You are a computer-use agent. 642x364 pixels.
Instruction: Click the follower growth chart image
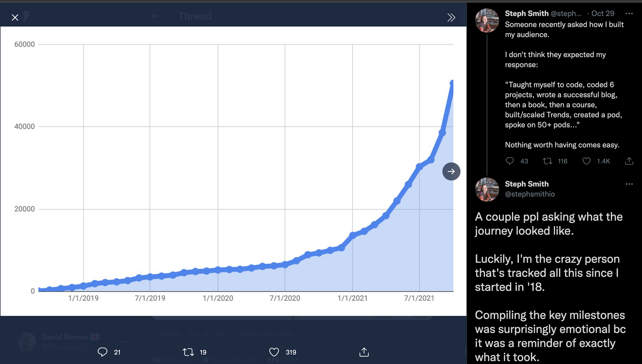[225, 160]
